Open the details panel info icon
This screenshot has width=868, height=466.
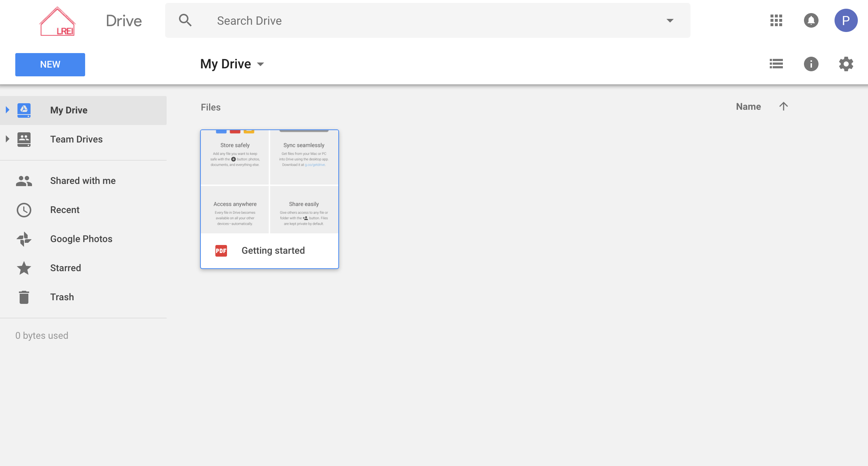(811, 64)
